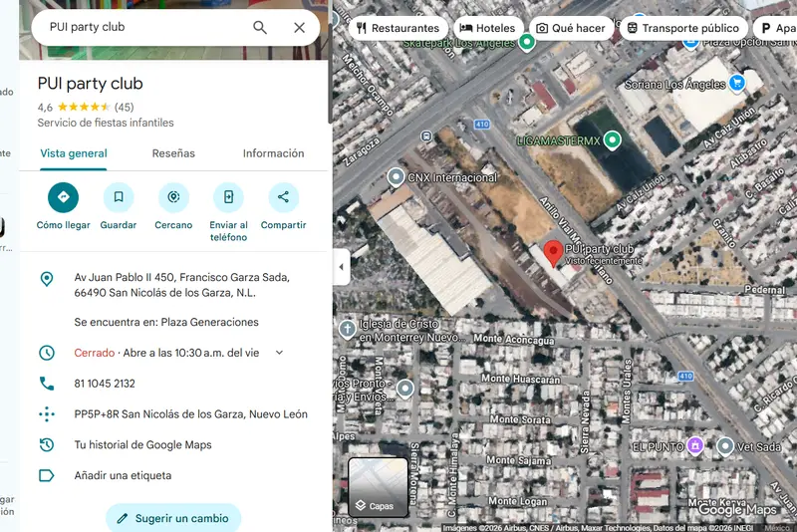Click EL PUNTO purple marker
The height and width of the screenshot is (532, 797).
[x=694, y=445]
